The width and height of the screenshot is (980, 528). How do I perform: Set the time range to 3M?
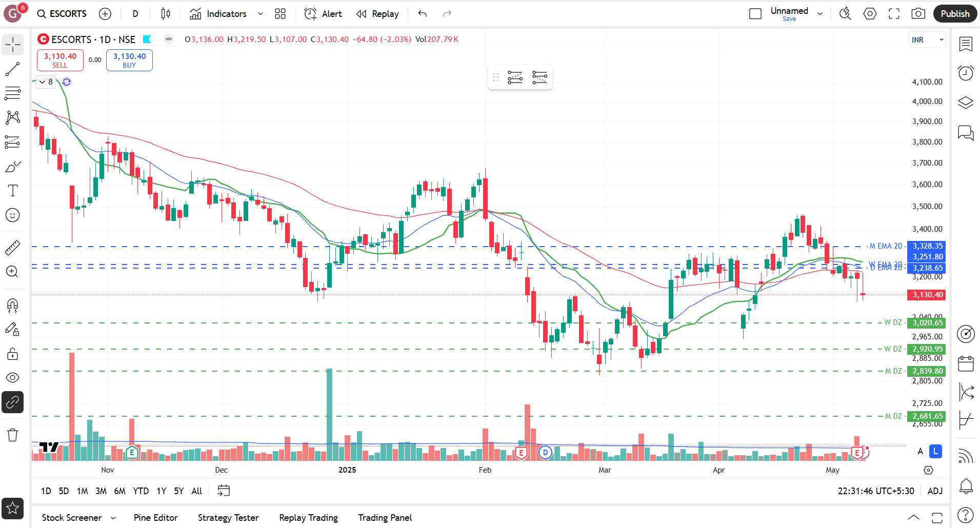click(101, 491)
